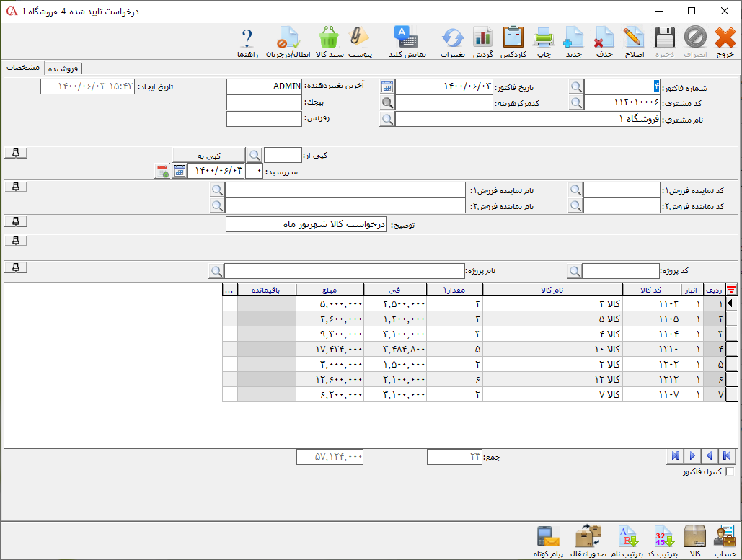Click the توضیح description input field
The width and height of the screenshot is (742, 560).
point(306,224)
